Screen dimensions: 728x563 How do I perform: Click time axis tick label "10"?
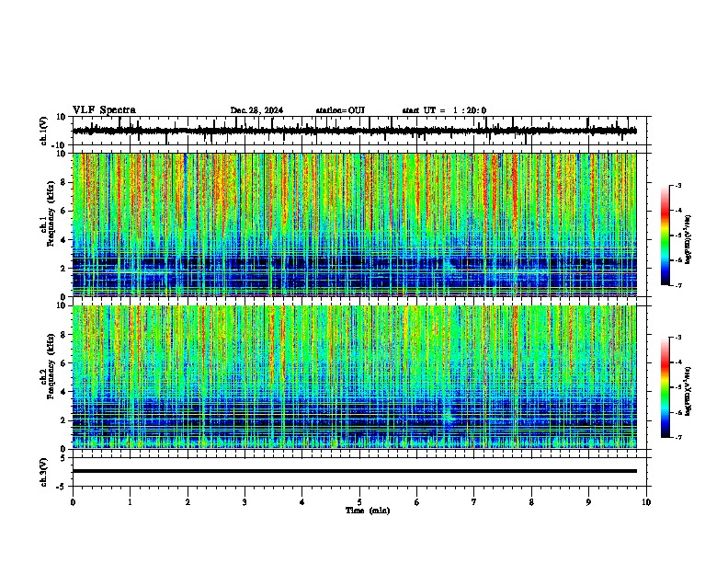646,502
